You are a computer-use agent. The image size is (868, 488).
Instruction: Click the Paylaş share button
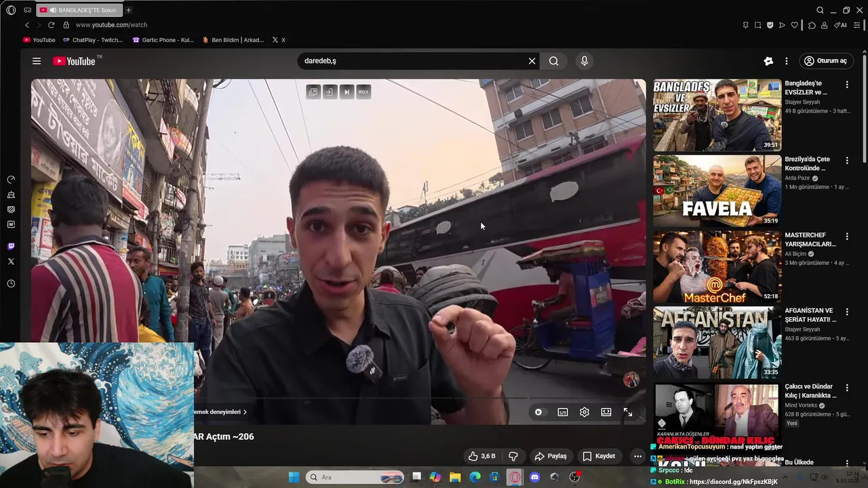pyautogui.click(x=550, y=456)
